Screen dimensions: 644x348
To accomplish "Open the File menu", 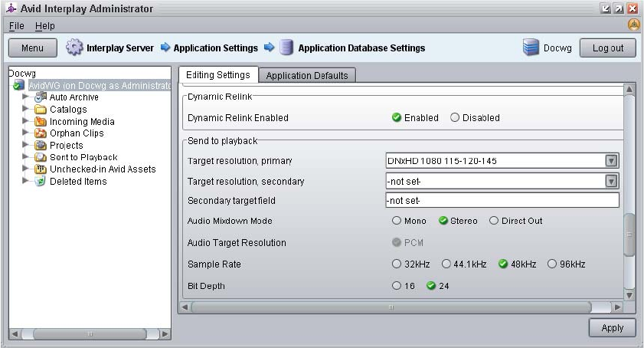I will tap(17, 26).
